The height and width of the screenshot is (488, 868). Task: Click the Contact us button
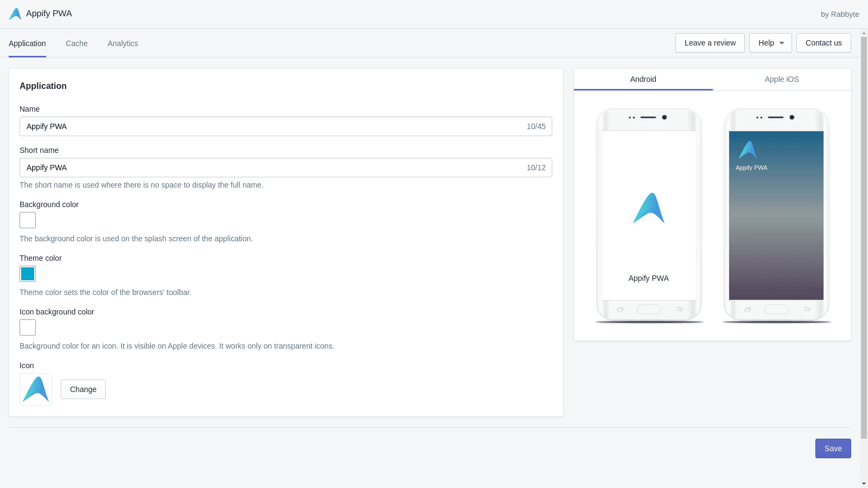(824, 43)
